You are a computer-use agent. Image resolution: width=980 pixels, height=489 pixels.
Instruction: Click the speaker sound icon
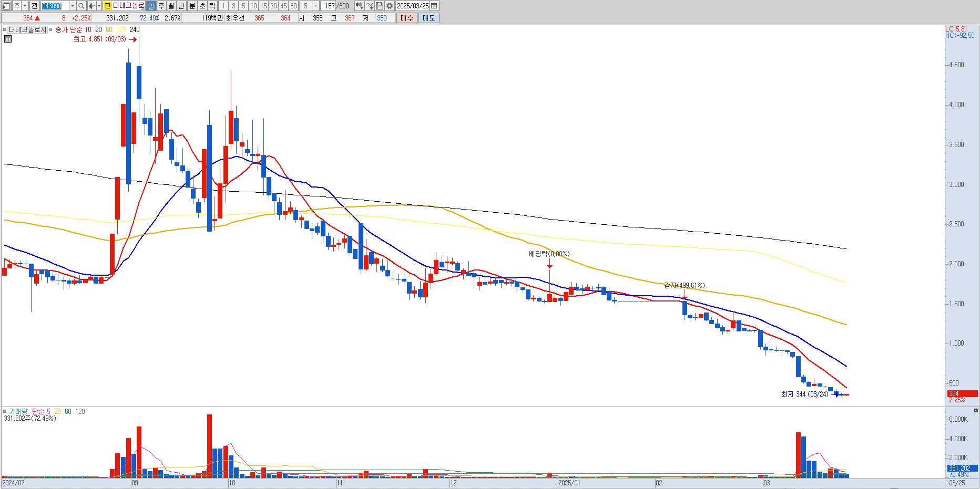91,6
